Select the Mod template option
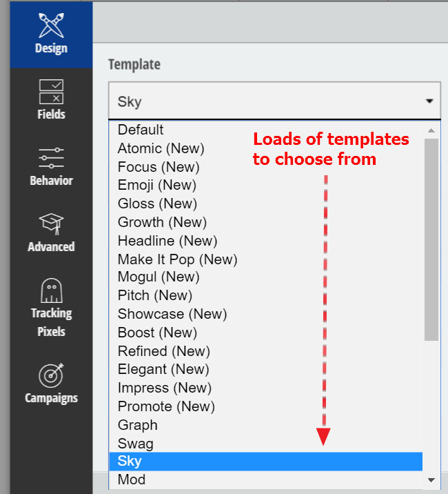Screen dimensions: 448x494 tap(131, 480)
